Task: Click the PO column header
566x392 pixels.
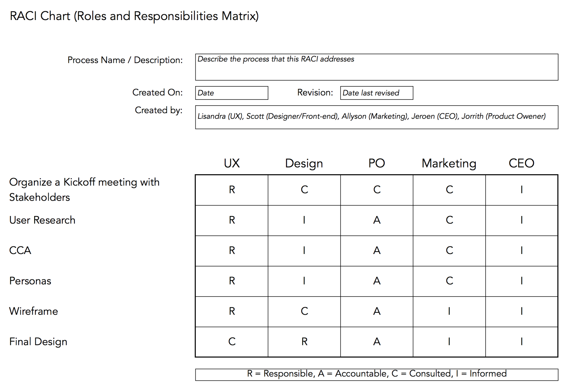Action: (x=376, y=163)
